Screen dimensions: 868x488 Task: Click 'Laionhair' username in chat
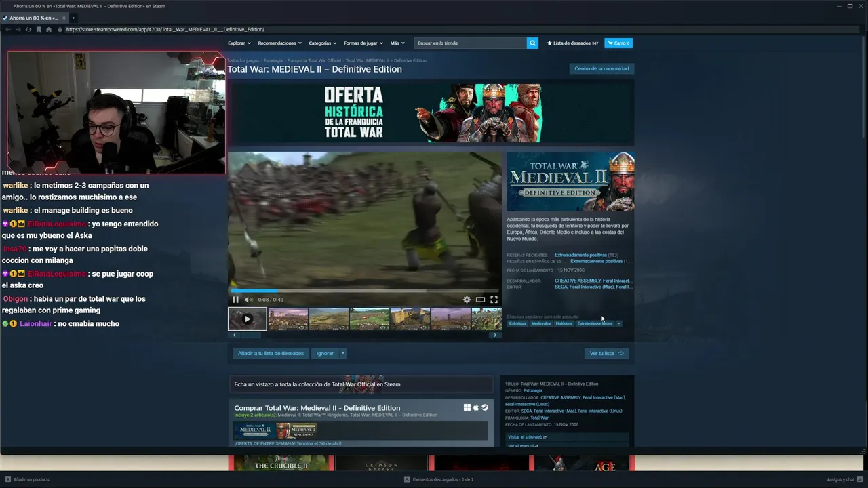[36, 324]
